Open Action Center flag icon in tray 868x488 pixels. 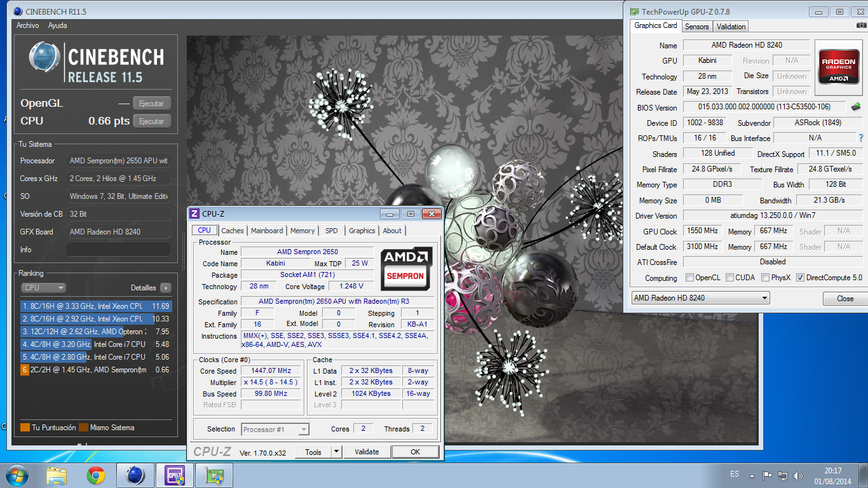[x=768, y=475]
